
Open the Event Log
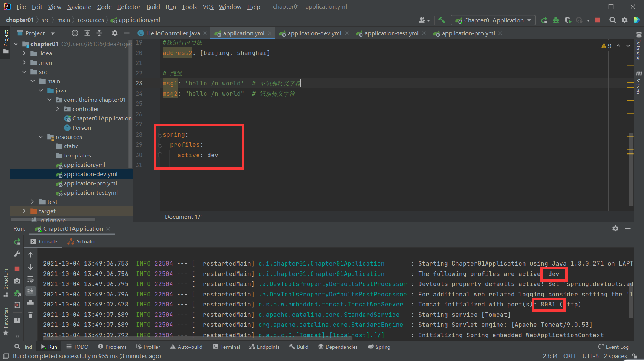tap(614, 347)
